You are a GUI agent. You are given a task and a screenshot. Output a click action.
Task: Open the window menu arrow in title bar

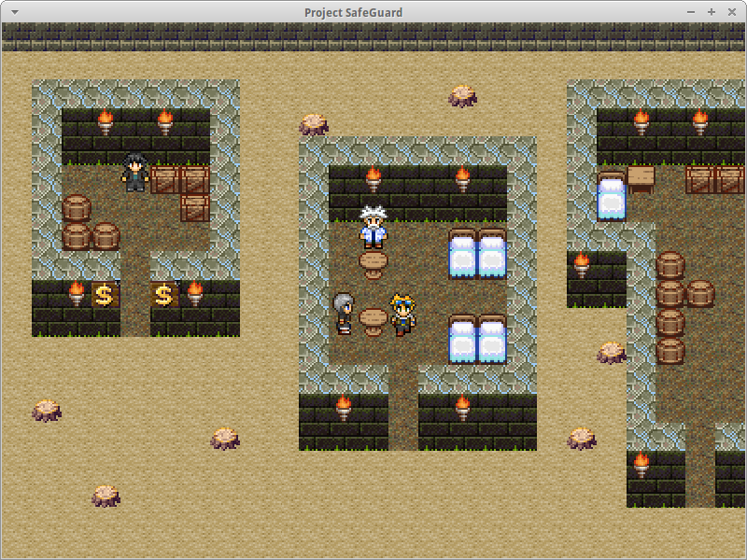coord(13,11)
